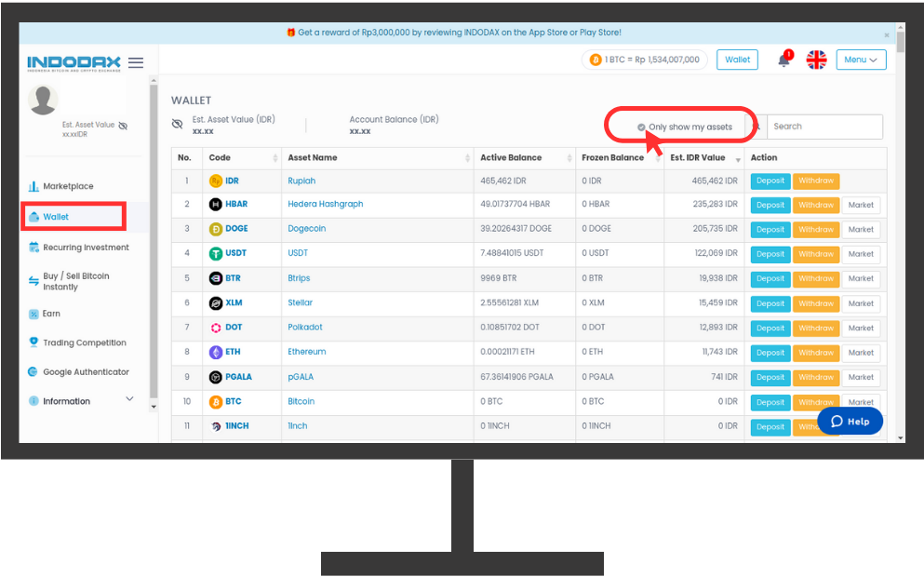Open the DOT Market button
This screenshot has width=924, height=577.
point(861,329)
